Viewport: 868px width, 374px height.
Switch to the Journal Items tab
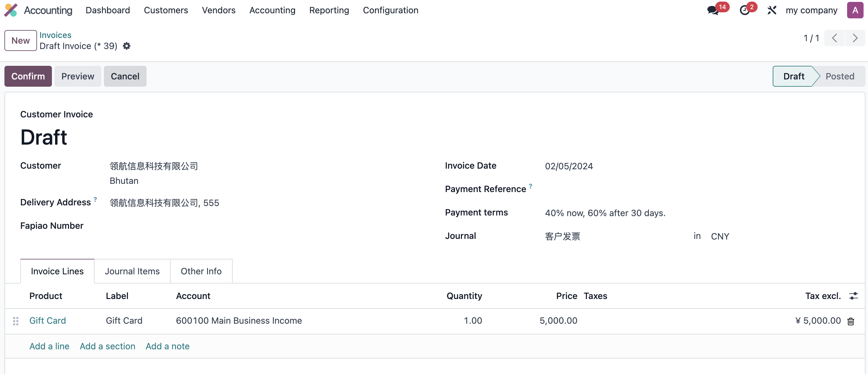point(132,271)
